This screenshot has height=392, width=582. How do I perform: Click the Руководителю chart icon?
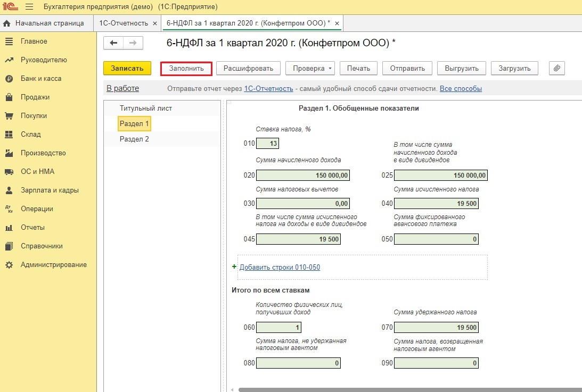[9, 60]
